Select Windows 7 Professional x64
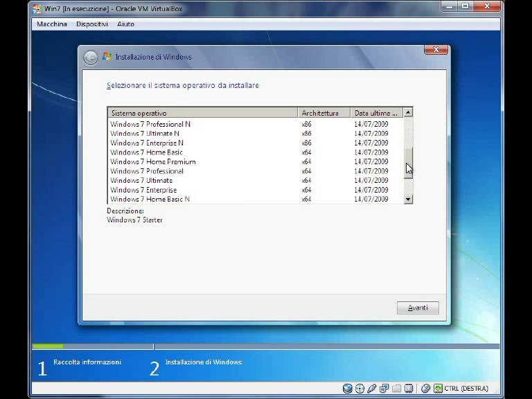 256,171
